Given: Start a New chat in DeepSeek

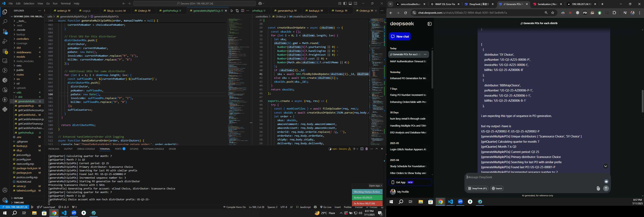Looking at the screenshot, I should [400, 36].
